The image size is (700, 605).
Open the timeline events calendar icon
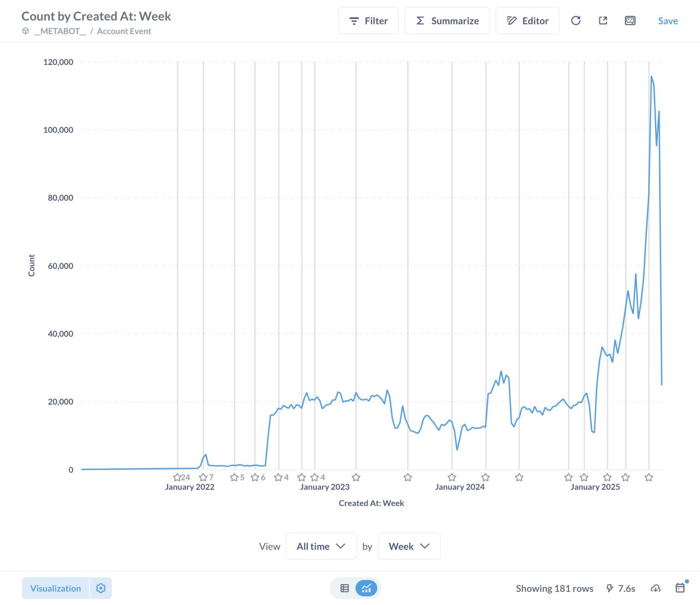pos(680,588)
